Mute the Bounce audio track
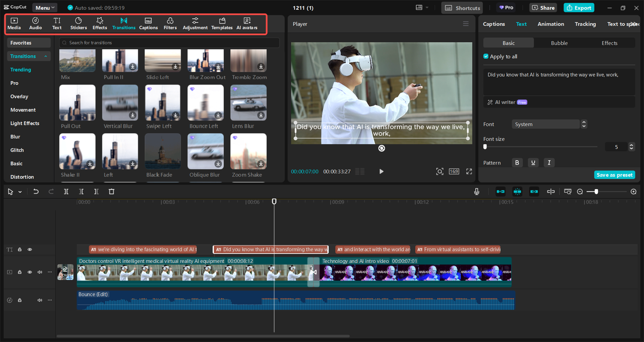Image resolution: width=644 pixels, height=342 pixels. [40, 300]
